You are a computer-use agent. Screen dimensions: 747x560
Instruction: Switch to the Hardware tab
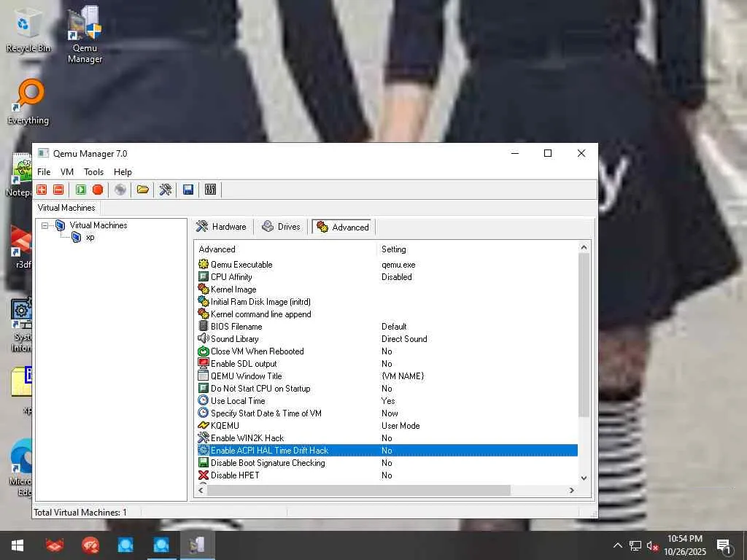click(222, 227)
